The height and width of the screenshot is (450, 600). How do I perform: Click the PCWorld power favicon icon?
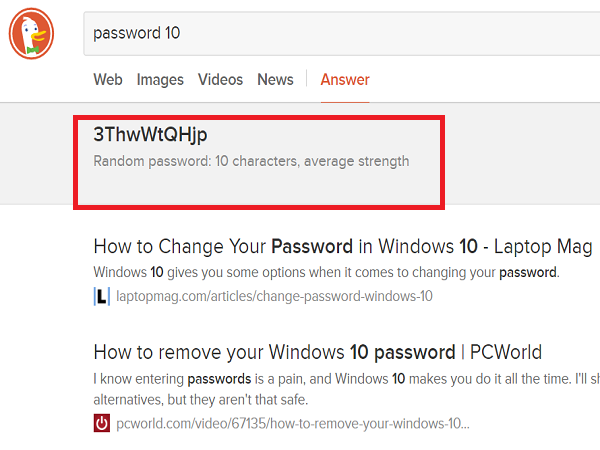[102, 423]
